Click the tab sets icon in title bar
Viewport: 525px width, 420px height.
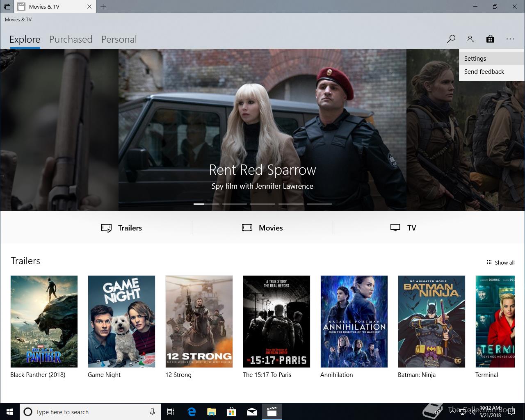pyautogui.click(x=7, y=7)
